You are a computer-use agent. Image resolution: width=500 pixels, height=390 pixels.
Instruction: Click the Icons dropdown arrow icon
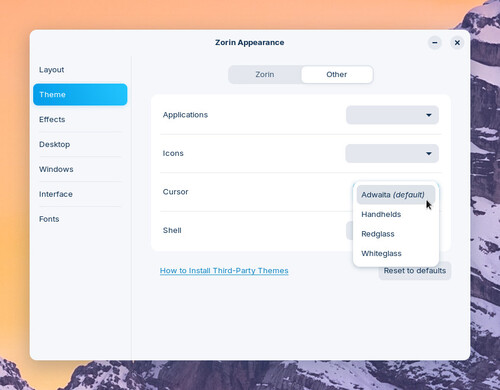pyautogui.click(x=429, y=154)
